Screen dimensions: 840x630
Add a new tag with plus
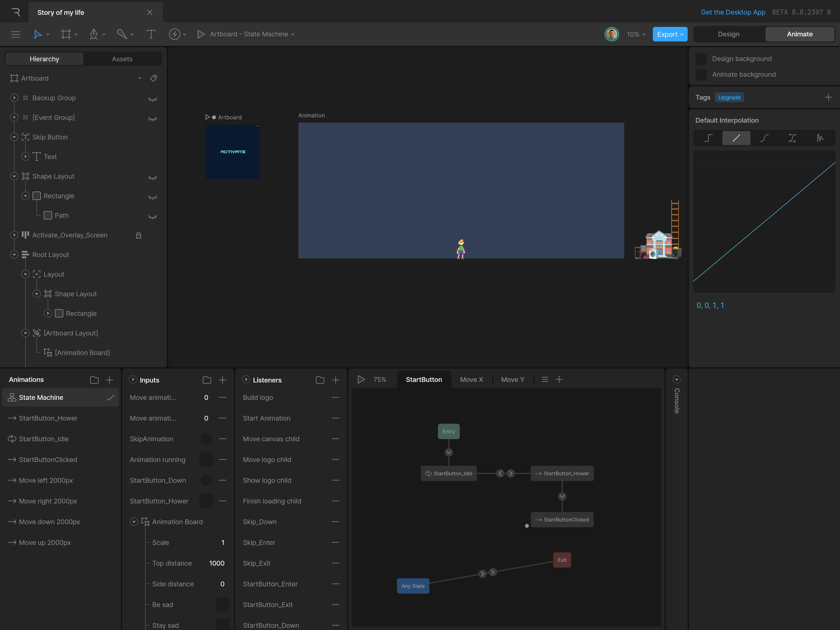(828, 97)
